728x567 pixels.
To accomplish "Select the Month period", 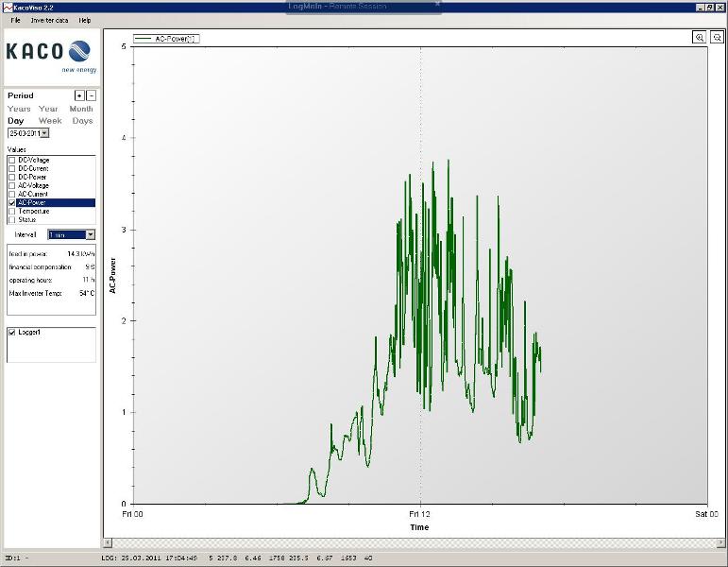I will click(x=81, y=109).
